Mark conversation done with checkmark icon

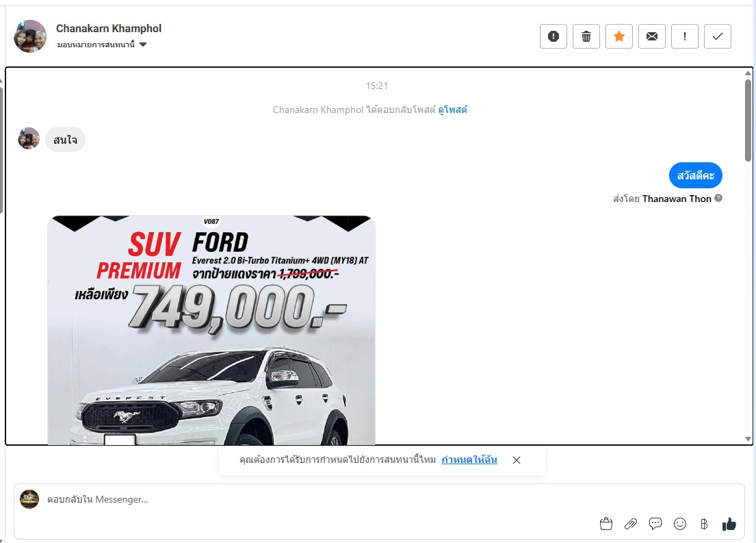718,36
